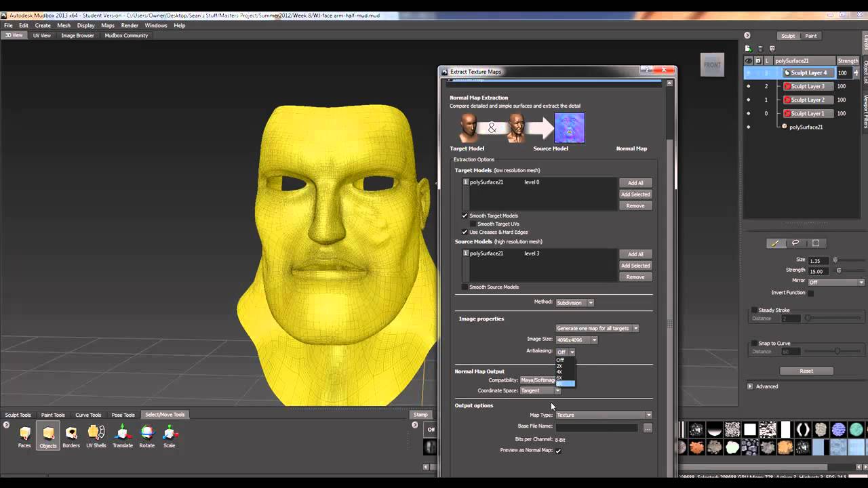Image resolution: width=868 pixels, height=488 pixels.
Task: Click the lock column header in Layers
Action: point(758,60)
